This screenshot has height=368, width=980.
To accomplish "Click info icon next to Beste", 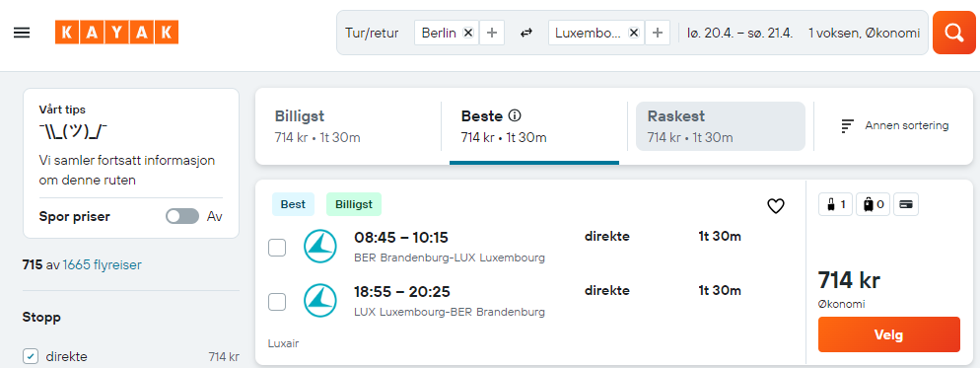I will click(515, 115).
